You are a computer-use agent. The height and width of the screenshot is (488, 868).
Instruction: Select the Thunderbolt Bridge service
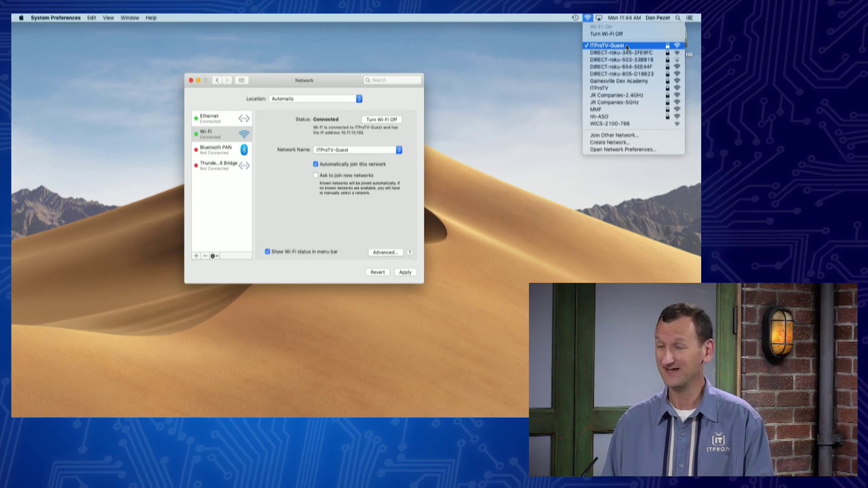coord(222,165)
